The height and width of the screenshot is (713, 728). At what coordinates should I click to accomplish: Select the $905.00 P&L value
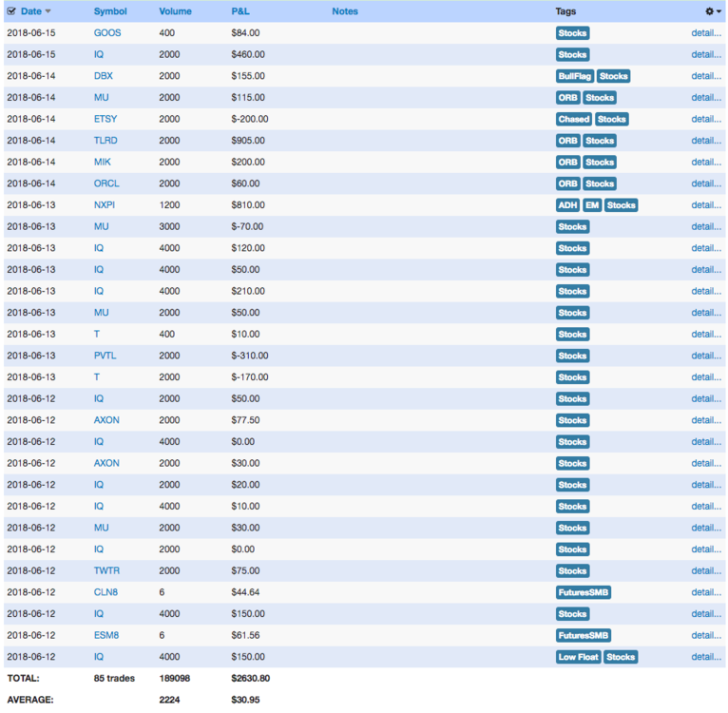248,141
